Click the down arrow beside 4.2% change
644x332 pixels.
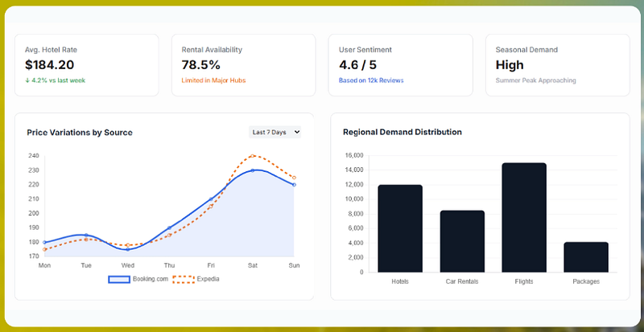coord(27,80)
